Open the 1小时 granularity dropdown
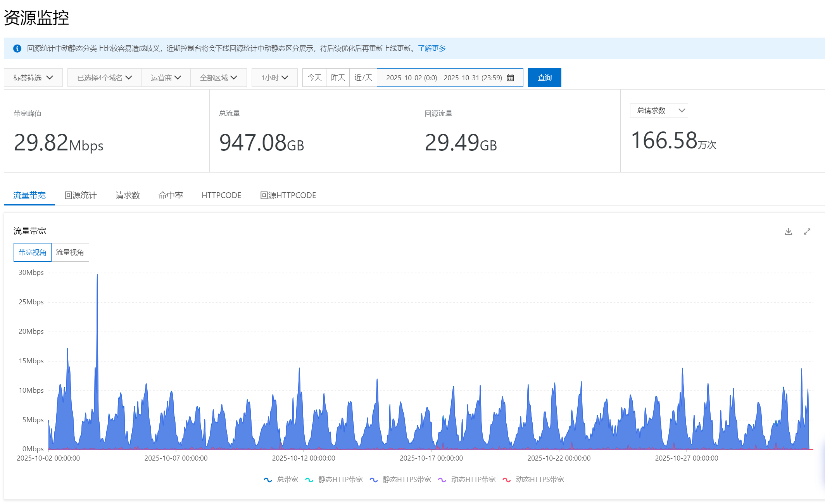 [274, 78]
